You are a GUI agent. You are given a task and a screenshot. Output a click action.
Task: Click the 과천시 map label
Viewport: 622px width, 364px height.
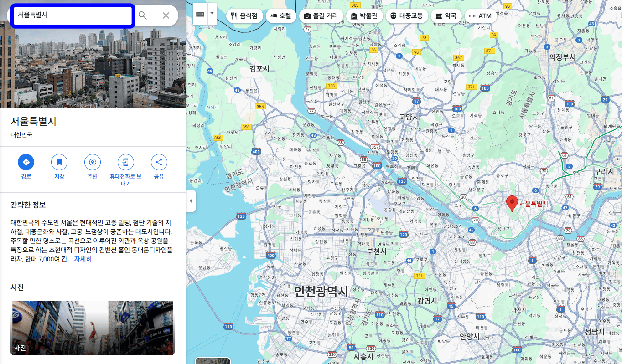[518, 309]
